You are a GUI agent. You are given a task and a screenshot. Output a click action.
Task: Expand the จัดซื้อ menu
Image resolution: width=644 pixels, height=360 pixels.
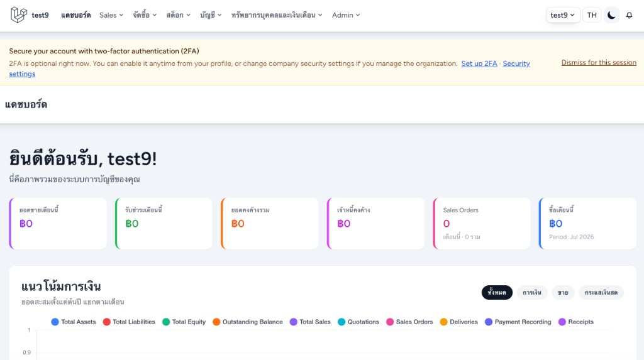pos(145,15)
